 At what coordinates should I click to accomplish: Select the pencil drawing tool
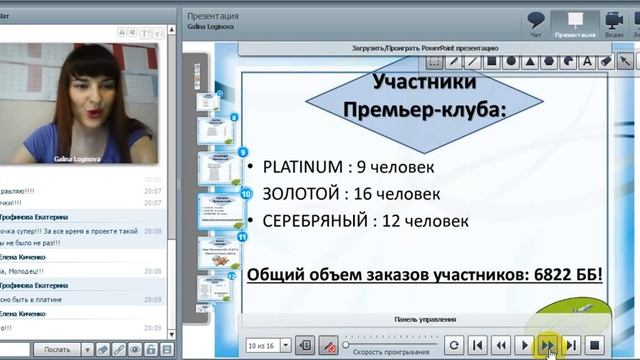click(453, 62)
